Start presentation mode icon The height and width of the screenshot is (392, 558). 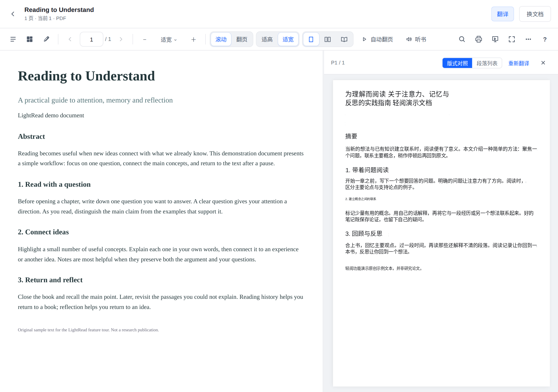pos(495,39)
